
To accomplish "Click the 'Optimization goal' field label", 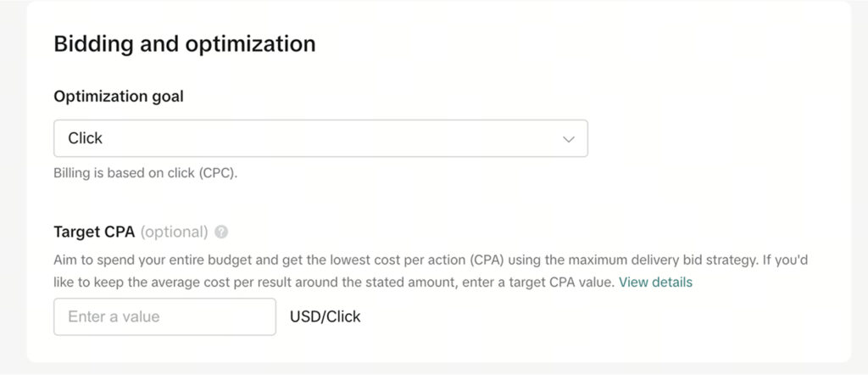I will click(119, 96).
